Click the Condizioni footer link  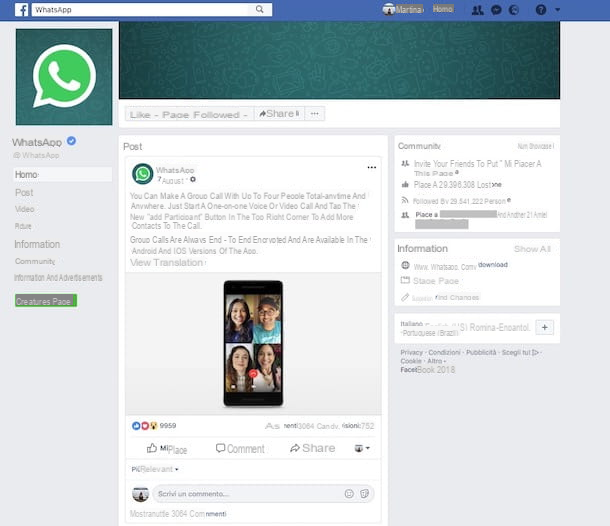click(444, 352)
